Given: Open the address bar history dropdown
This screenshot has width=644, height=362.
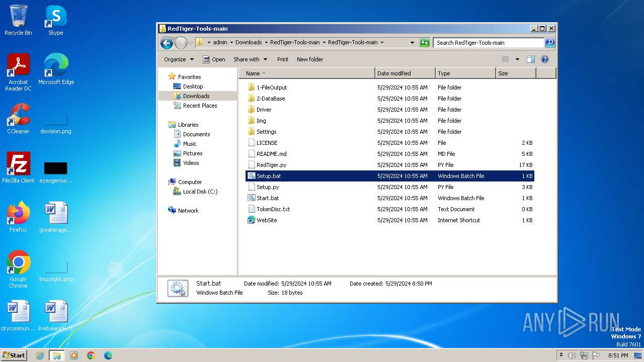Looking at the screenshot, I should click(x=412, y=43).
